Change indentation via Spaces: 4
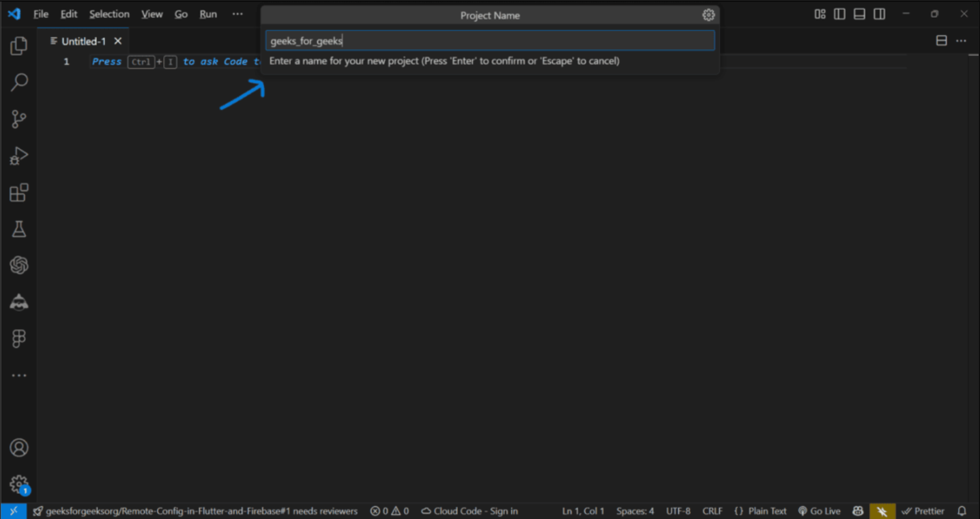980x519 pixels. tap(635, 511)
